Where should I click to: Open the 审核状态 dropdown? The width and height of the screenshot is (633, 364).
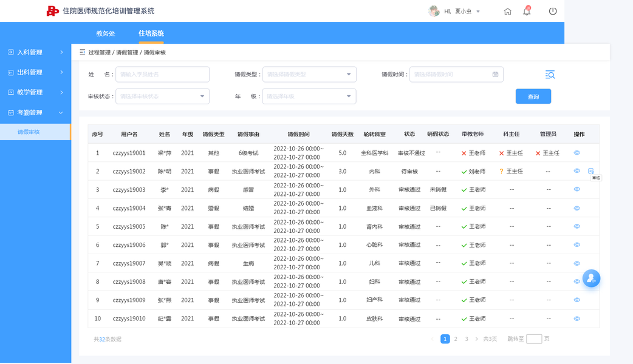[163, 96]
